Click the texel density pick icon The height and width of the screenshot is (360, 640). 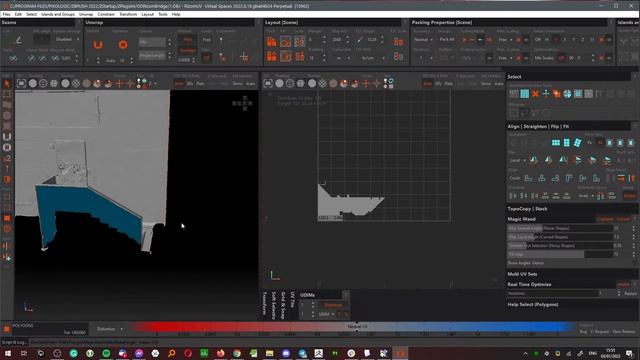click(x=360, y=40)
